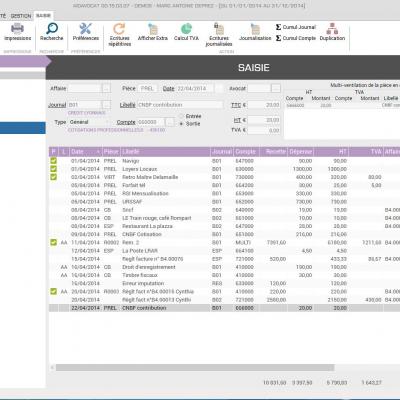Viewport: 400px width, 400px height.
Task: Switch to the SAISIE tab
Action: (x=43, y=16)
